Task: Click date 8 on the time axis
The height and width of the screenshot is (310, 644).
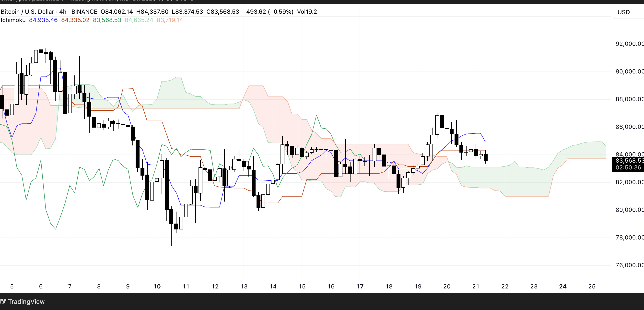Action: [99, 286]
